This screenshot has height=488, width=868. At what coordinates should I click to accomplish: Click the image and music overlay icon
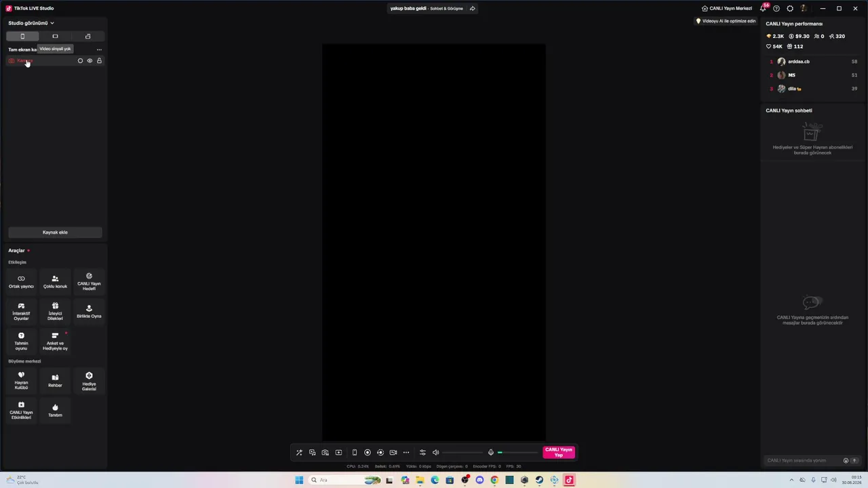click(x=312, y=453)
